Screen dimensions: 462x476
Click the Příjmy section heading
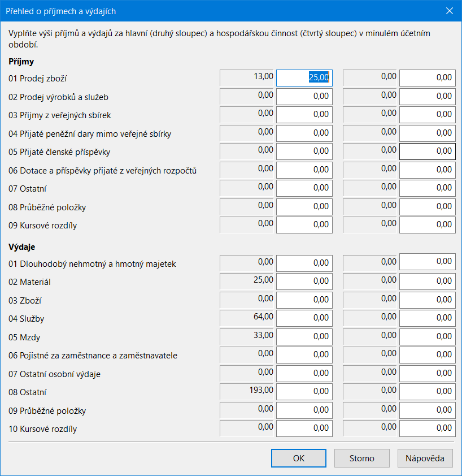pos(21,62)
